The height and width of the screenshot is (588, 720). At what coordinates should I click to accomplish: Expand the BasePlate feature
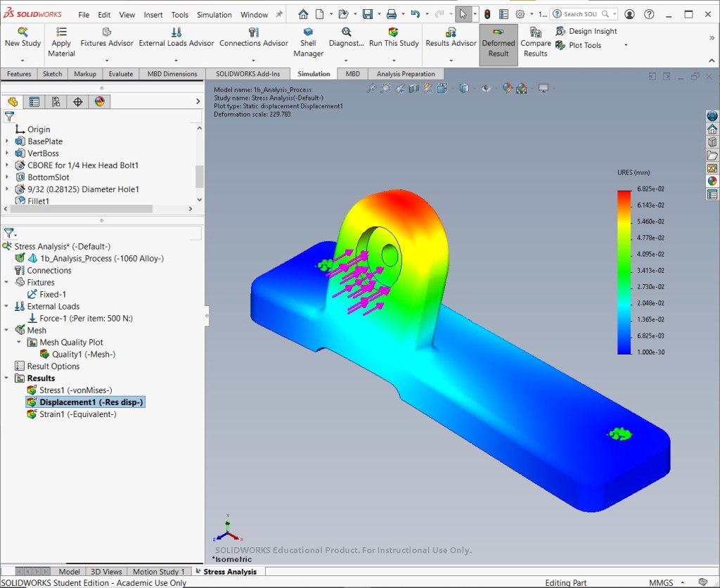[6, 141]
